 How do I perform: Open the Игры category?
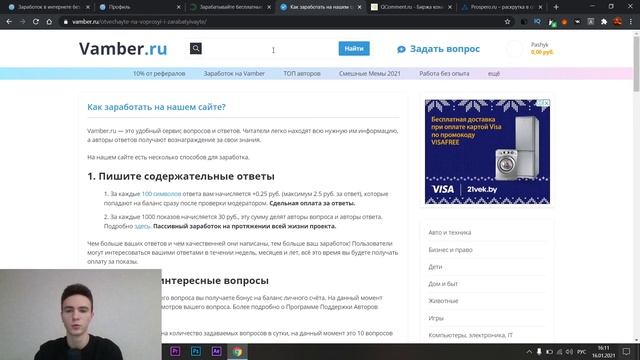click(436, 318)
